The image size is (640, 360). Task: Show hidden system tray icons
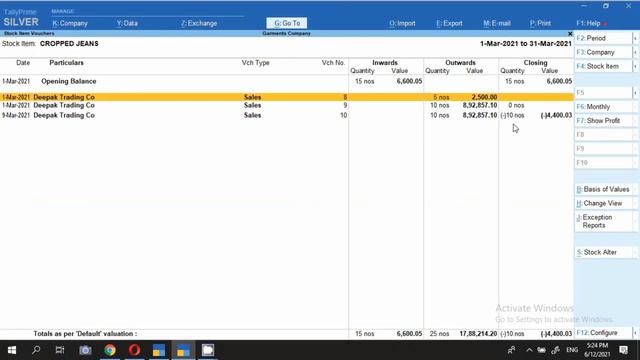529,350
